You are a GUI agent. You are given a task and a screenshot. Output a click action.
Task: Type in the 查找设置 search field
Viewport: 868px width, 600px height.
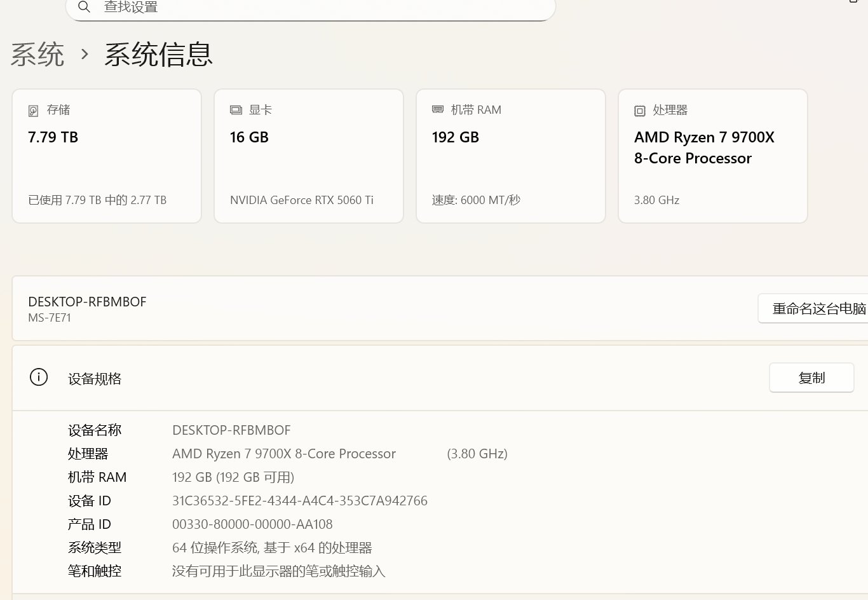coord(318,8)
